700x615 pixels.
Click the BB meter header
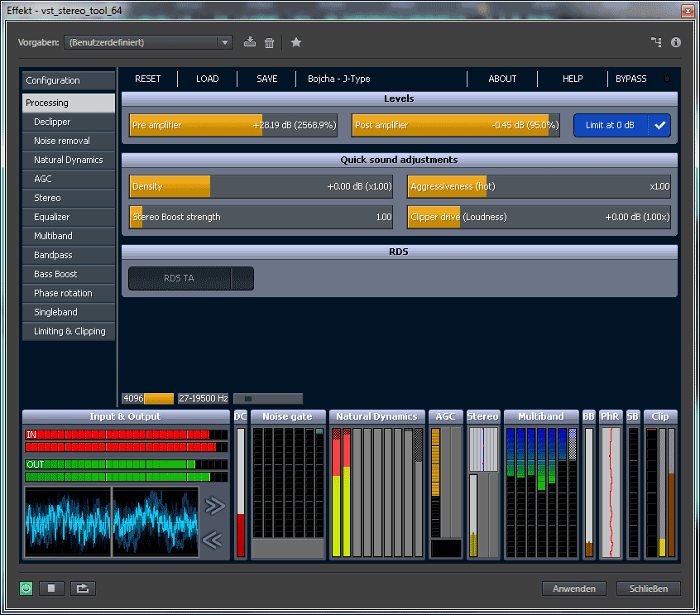pyautogui.click(x=589, y=416)
